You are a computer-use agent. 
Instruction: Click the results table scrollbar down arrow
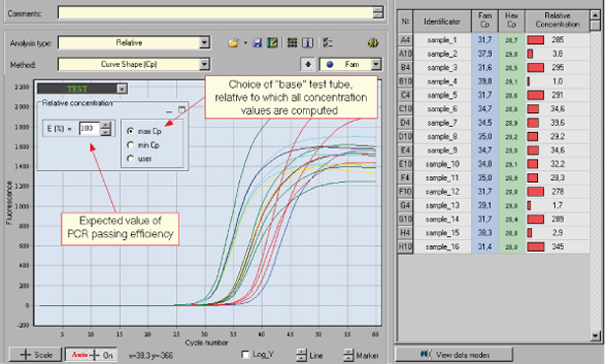[595, 335]
